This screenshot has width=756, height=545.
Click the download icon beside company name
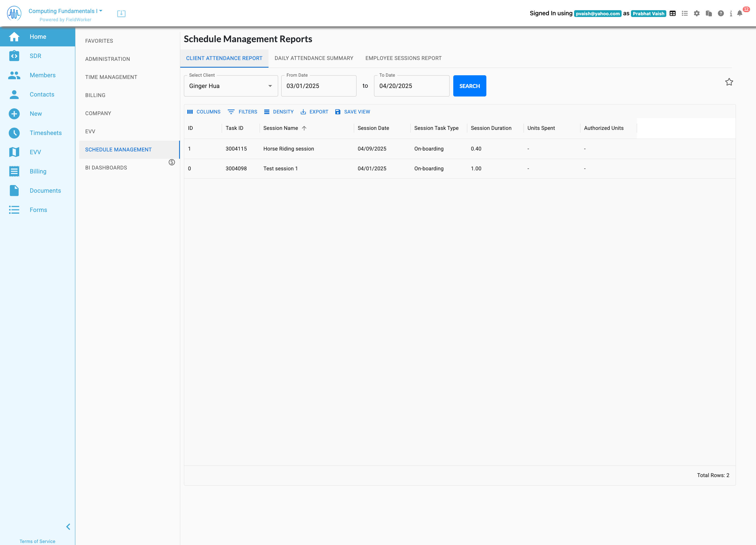(x=121, y=13)
